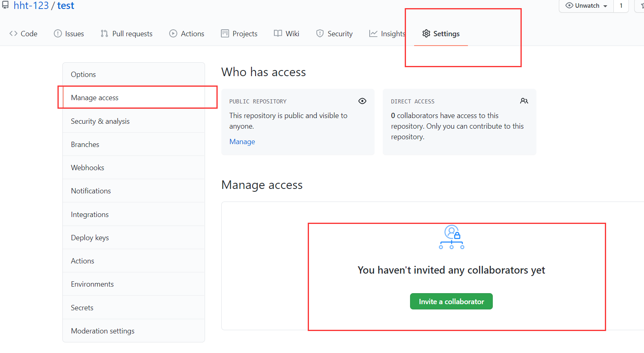This screenshot has height=353, width=644.
Task: Open Secrets settings
Action: click(x=134, y=308)
